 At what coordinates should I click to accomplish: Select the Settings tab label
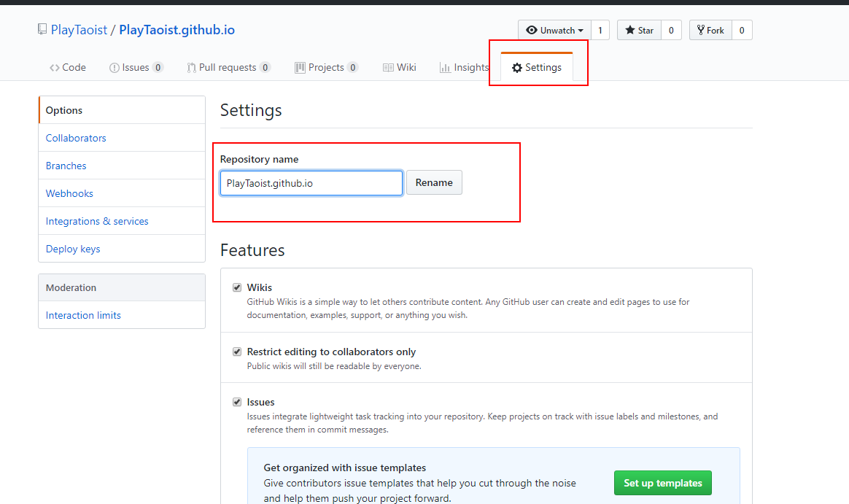click(x=543, y=68)
